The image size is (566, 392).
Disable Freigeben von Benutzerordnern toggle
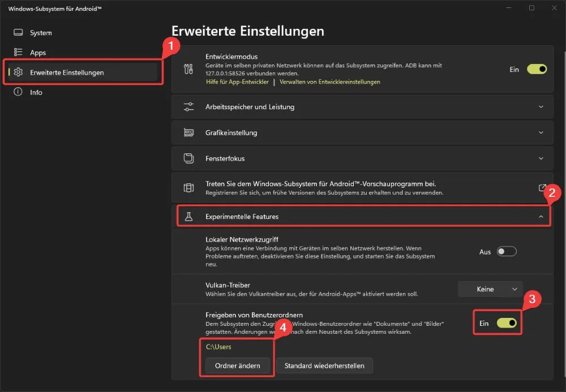[507, 323]
